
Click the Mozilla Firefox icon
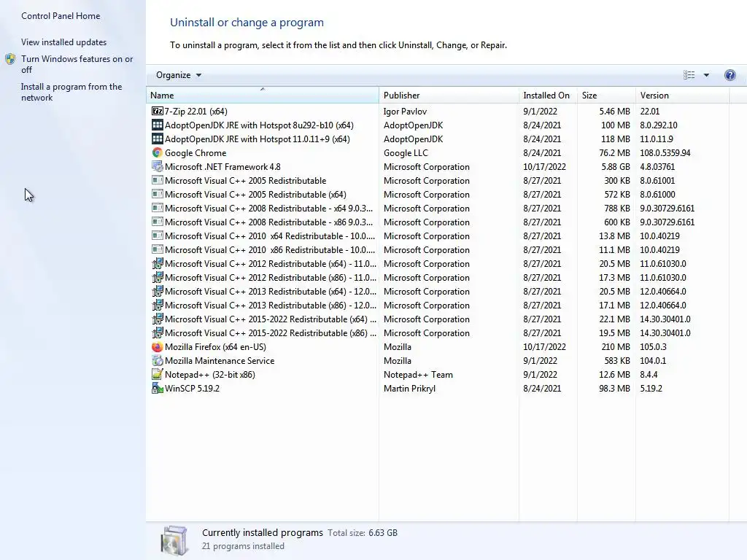tap(158, 346)
